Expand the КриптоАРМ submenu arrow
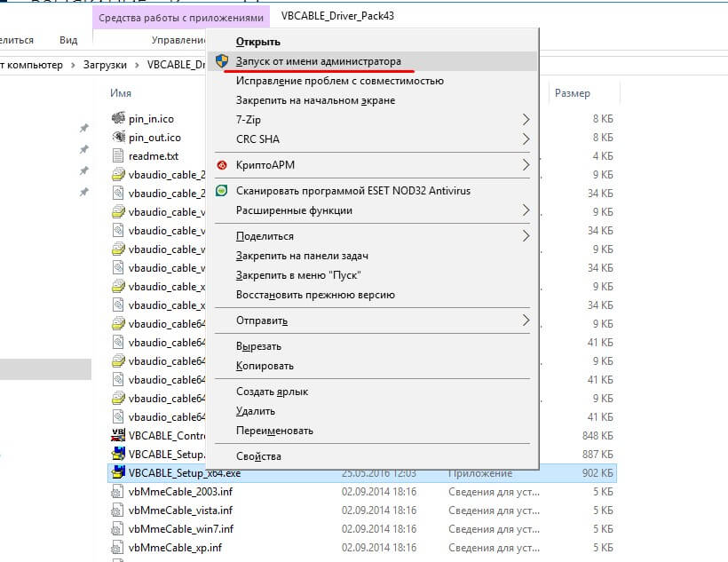Viewport: 728px width, 562px height. (x=526, y=165)
